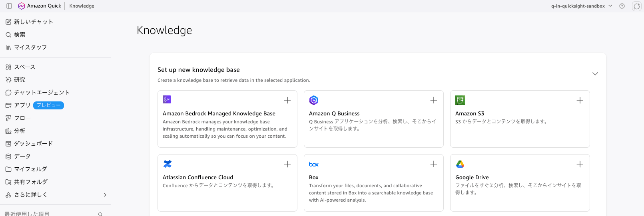Click the Set up new knowledge base heading
Screen dimensions: 644x216
tap(199, 70)
